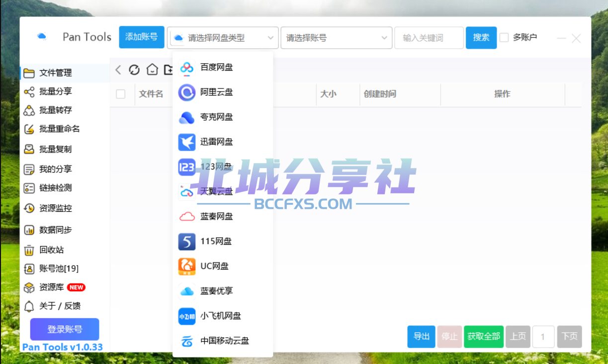Screen dimensions: 608x364
Task: Click the Pan Tools cloud logo
Action: 42,36
